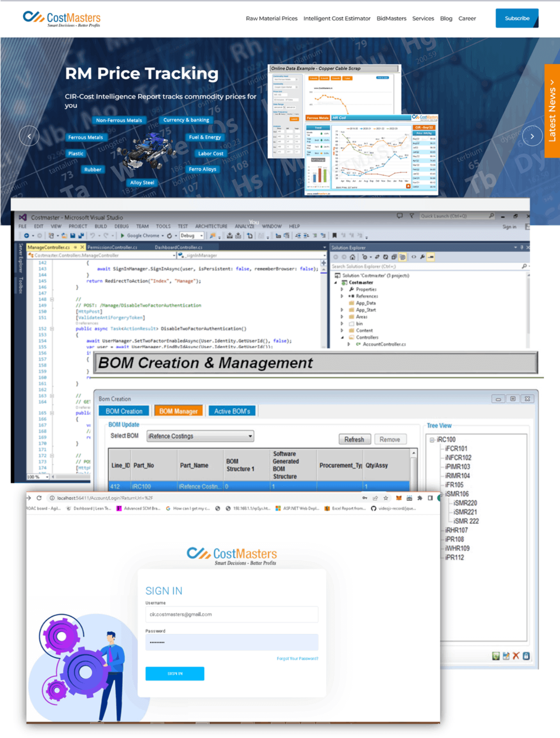The height and width of the screenshot is (738, 560).
Task: Click the SIGN IN button on login page
Action: point(175,674)
